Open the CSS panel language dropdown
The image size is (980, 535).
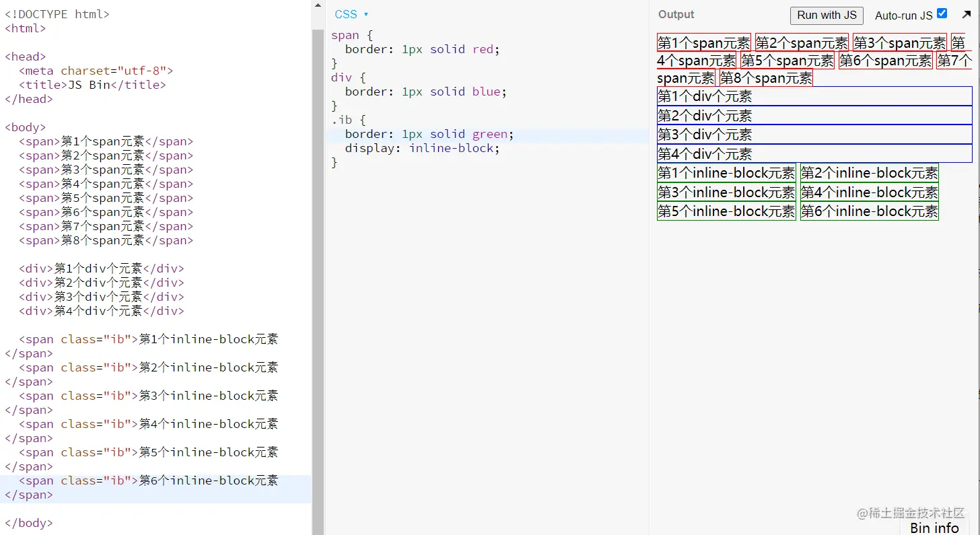tap(351, 14)
